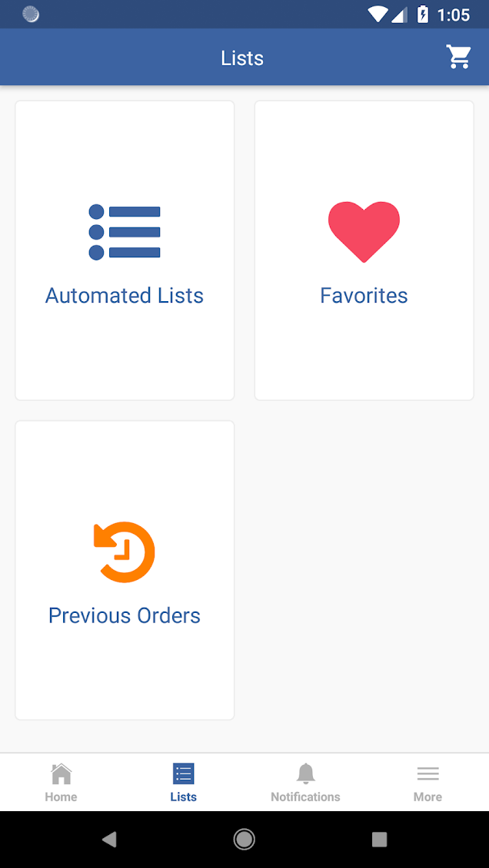Open the Automated Lists text link
This screenshot has width=489, height=868.
[x=125, y=296]
